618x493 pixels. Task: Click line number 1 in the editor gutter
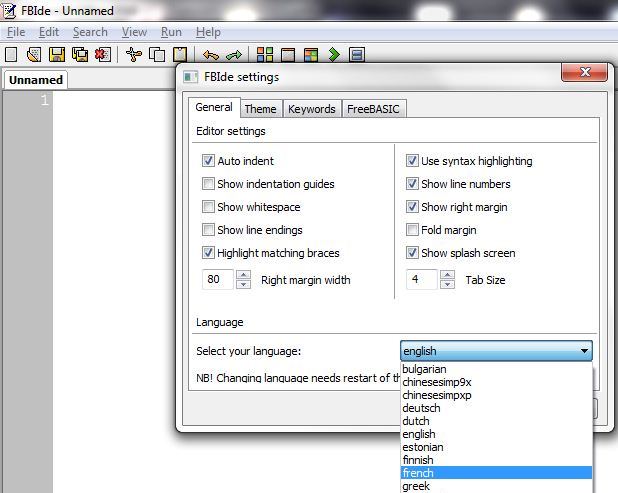point(45,100)
